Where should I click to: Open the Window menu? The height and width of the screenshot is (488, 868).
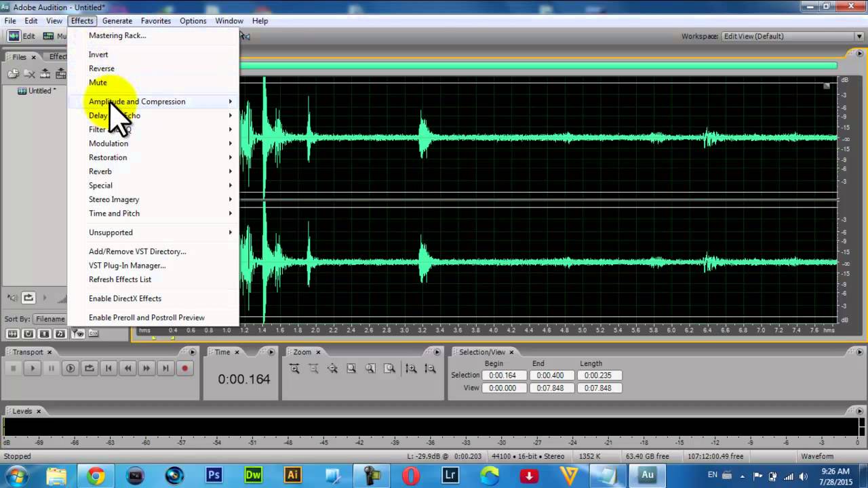(x=229, y=21)
